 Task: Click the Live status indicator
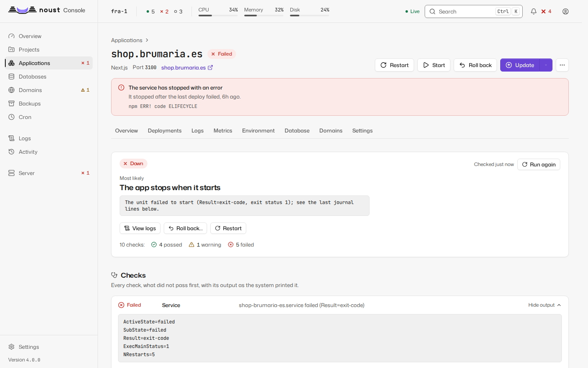click(412, 11)
